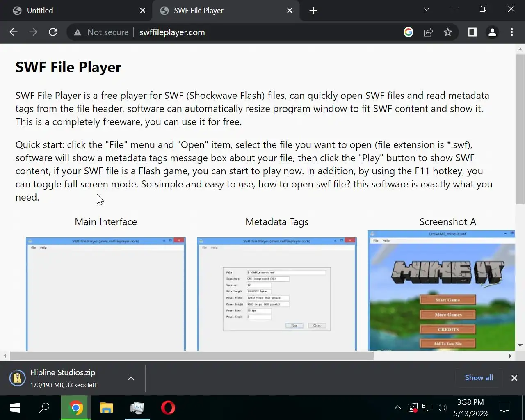Open the taskbar clock showing 3:38 PM
The image size is (525, 420).
[470, 408]
